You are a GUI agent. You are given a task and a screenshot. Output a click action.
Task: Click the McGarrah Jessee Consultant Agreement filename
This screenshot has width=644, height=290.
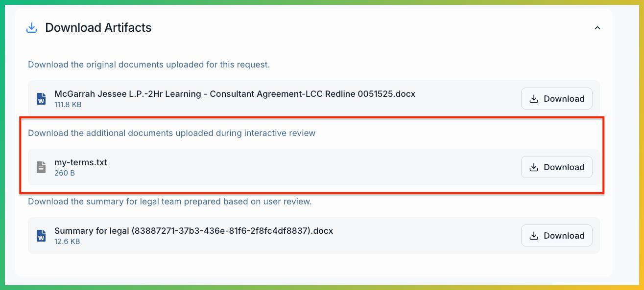[235, 93]
